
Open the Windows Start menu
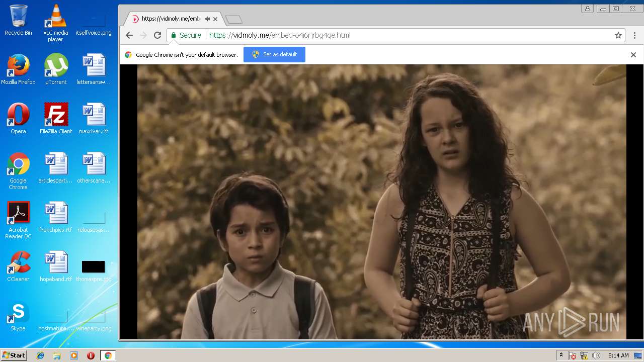14,355
